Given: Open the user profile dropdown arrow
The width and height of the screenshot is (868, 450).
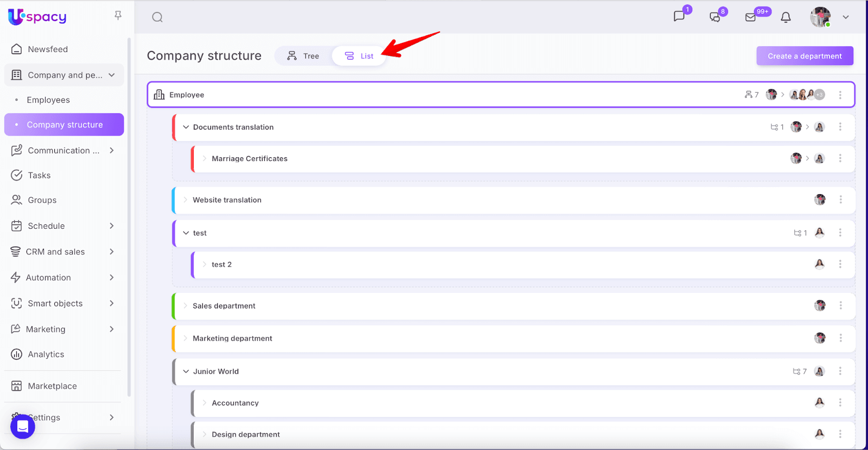Looking at the screenshot, I should tap(845, 17).
